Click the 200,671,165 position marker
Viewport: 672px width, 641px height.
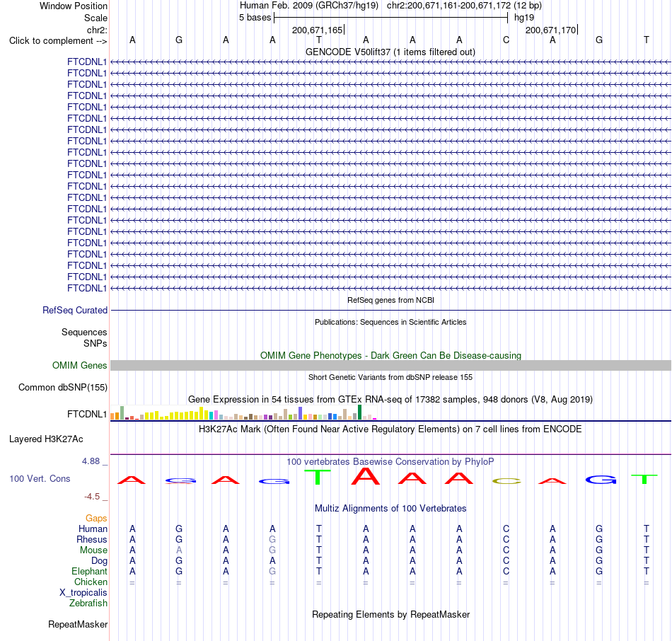click(x=318, y=30)
